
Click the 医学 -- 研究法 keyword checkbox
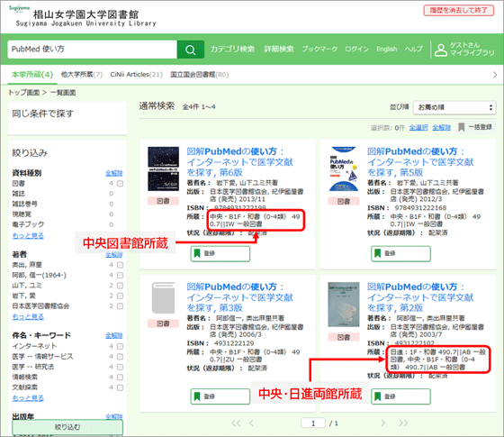point(121,367)
